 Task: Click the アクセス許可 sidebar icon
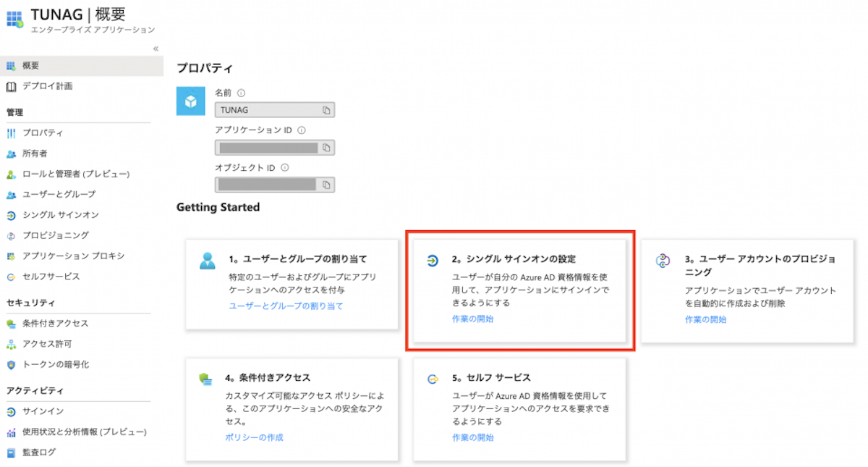[x=11, y=344]
